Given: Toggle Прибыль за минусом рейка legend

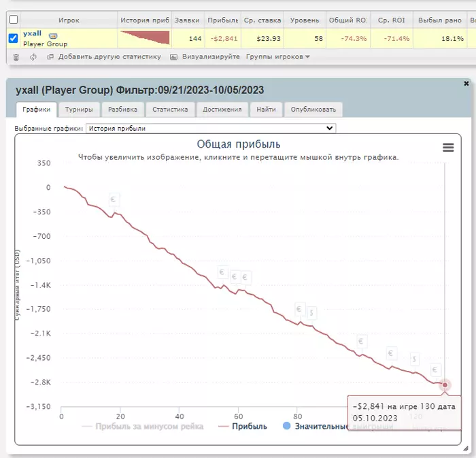Looking at the screenshot, I should (143, 426).
